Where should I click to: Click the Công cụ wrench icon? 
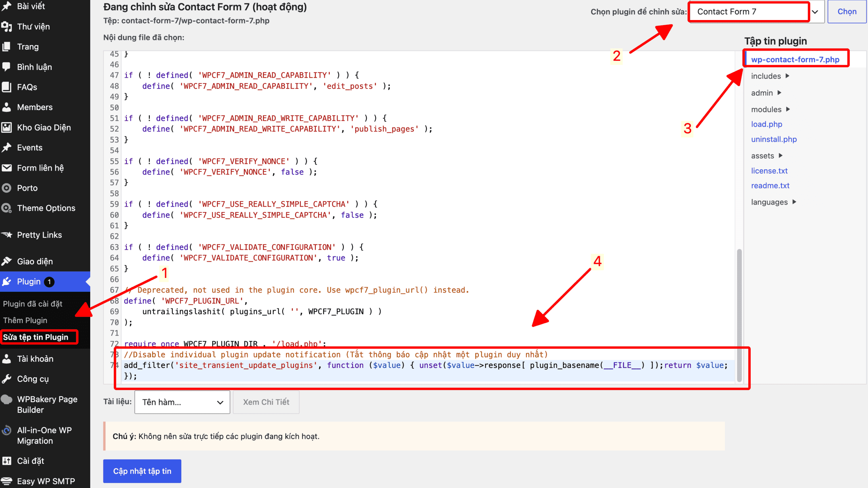[7, 379]
